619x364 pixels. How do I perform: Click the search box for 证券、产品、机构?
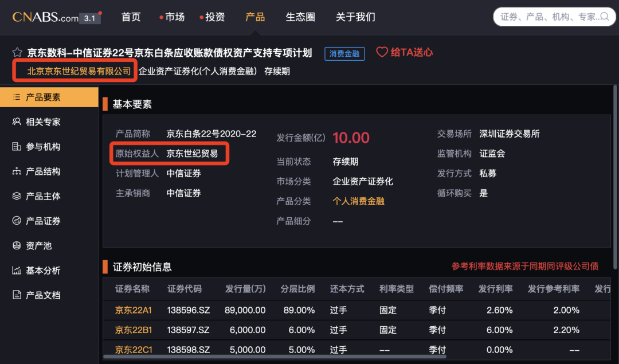pyautogui.click(x=550, y=17)
